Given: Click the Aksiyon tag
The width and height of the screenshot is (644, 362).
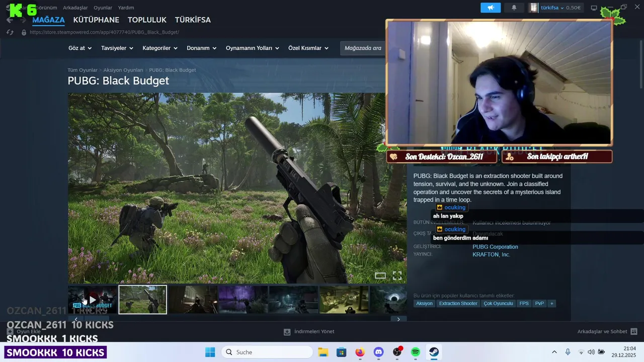Looking at the screenshot, I should coord(424,304).
